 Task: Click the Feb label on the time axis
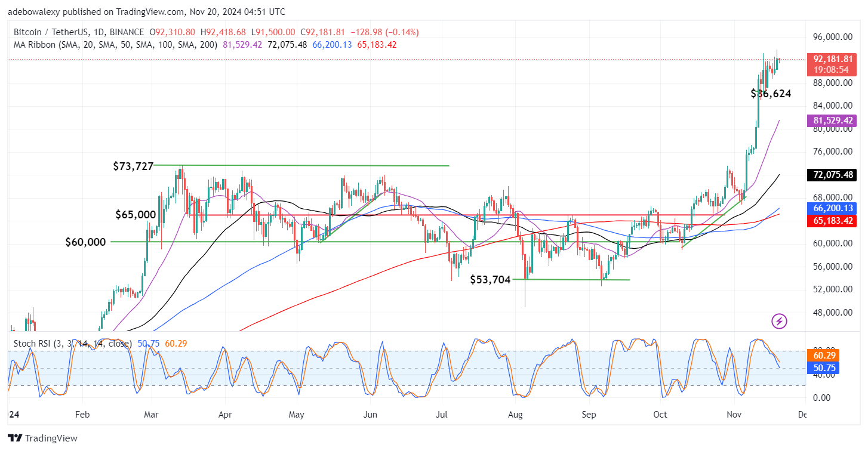(x=82, y=414)
